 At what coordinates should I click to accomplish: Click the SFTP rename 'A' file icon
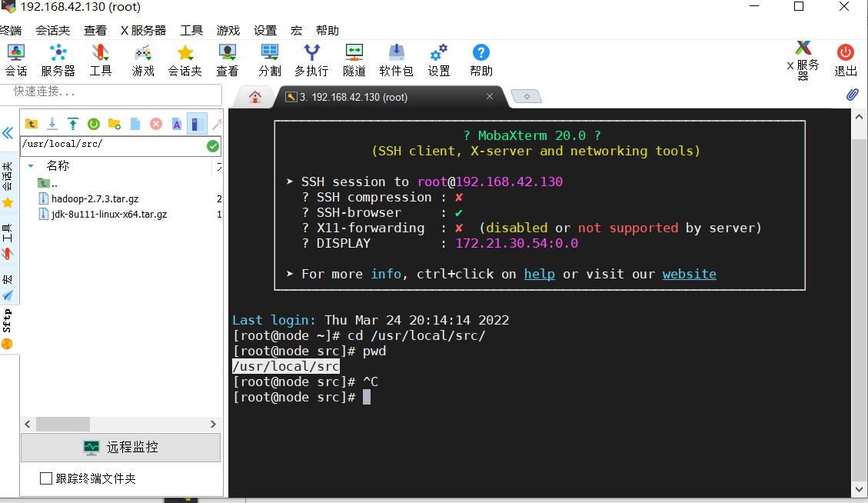pos(177,124)
